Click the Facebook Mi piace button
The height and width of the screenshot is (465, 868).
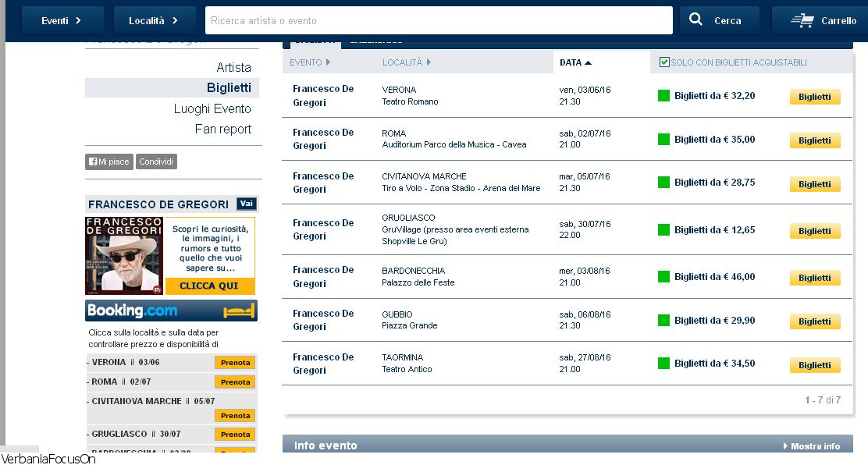tap(108, 162)
